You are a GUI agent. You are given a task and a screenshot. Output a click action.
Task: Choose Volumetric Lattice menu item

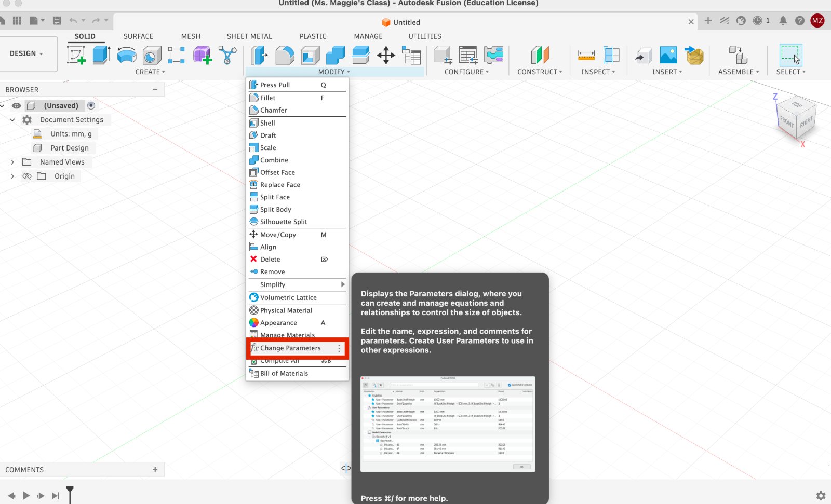pos(297,297)
